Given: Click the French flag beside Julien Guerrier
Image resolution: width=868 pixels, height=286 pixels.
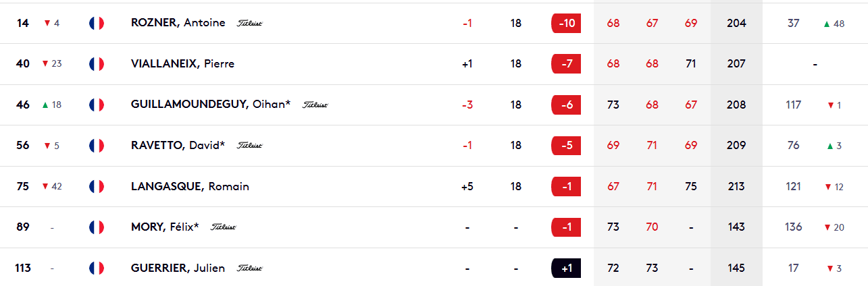Looking at the screenshot, I should point(96,268).
